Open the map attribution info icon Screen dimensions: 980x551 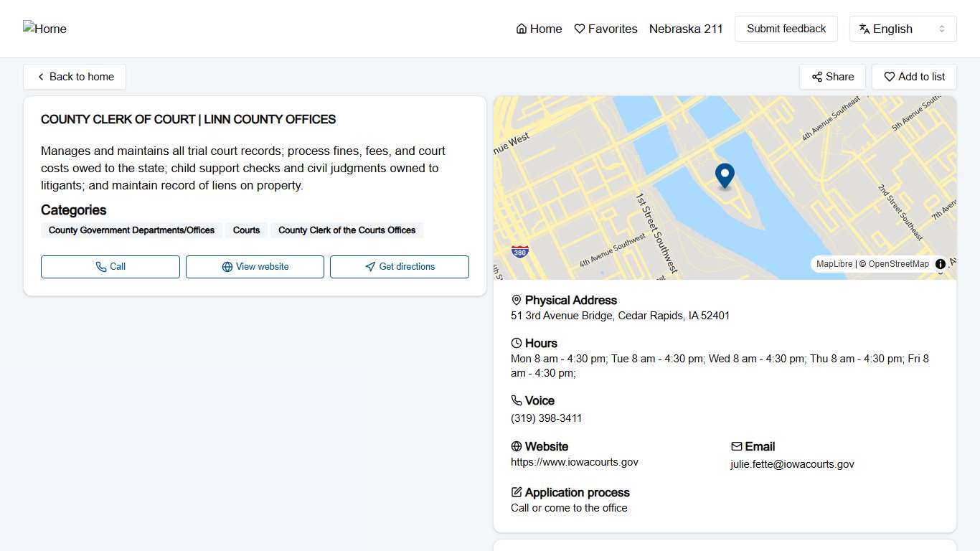pyautogui.click(x=940, y=264)
